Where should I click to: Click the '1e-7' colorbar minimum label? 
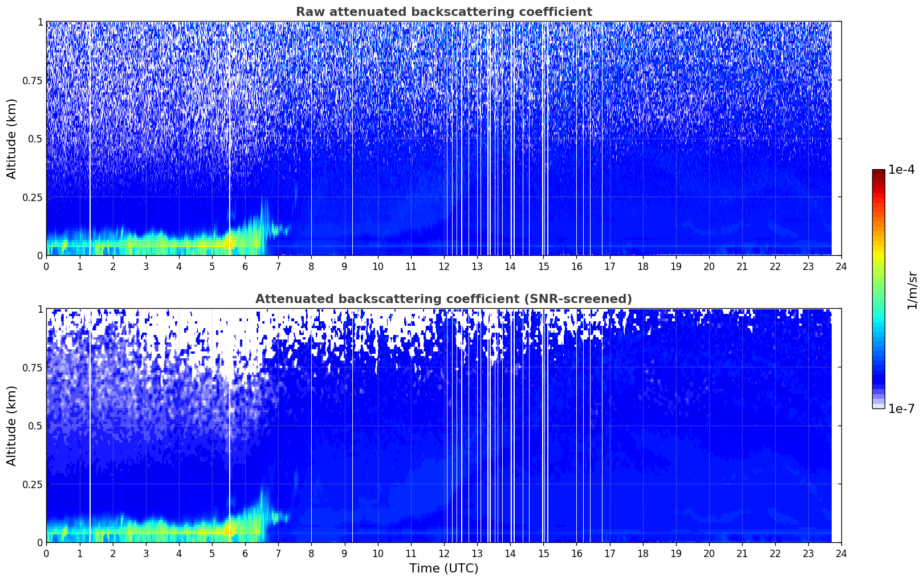tap(901, 409)
